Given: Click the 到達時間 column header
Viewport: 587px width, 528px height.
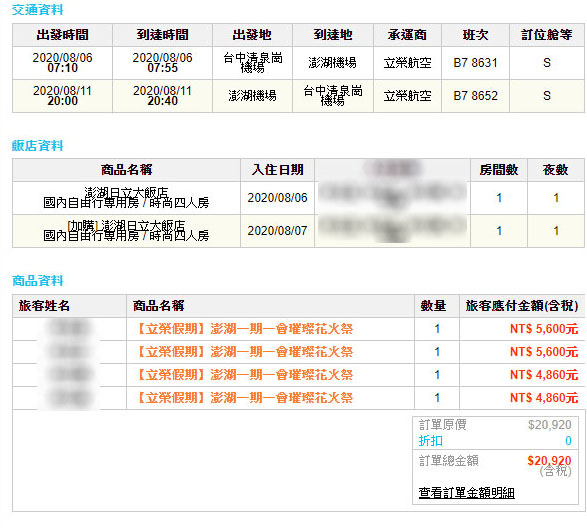Looking at the screenshot, I should [x=162, y=35].
